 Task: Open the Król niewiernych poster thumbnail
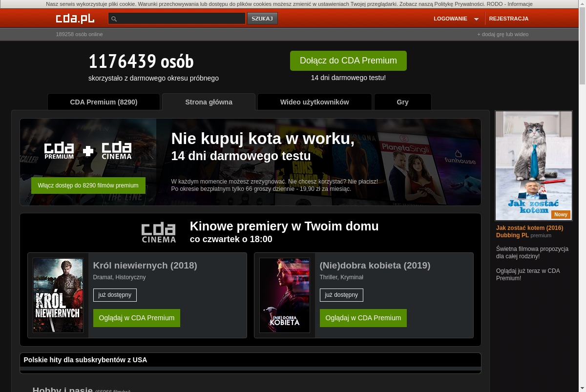58,295
